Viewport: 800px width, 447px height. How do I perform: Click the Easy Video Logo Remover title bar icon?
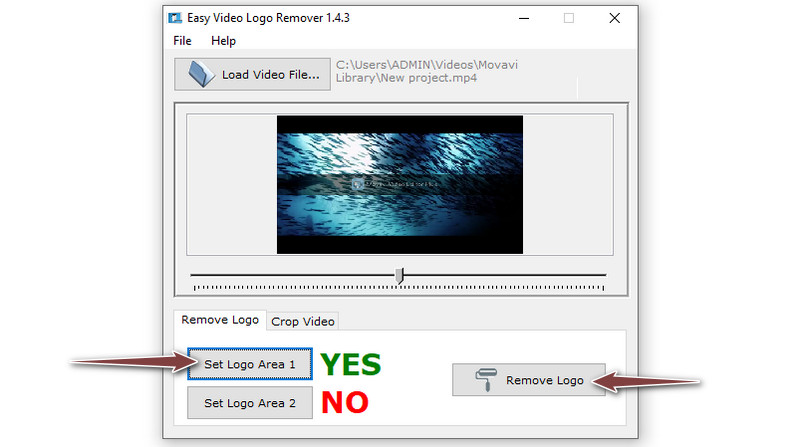pos(175,18)
